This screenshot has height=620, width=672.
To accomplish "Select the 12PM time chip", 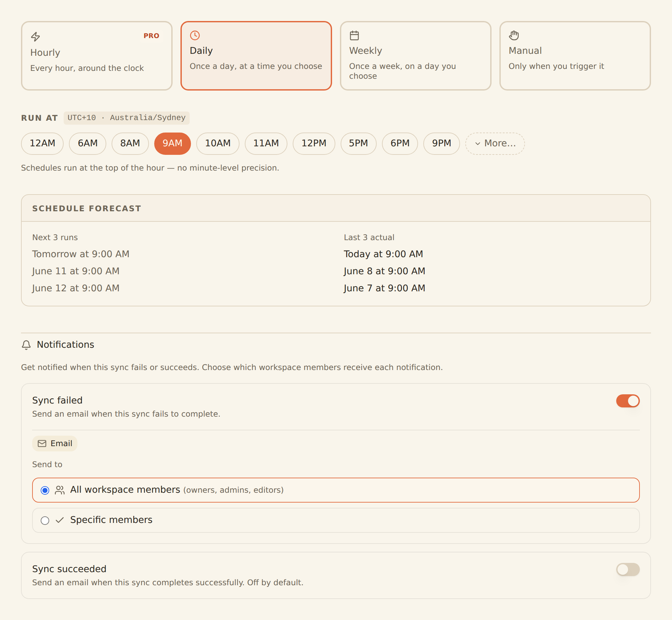I will tap(314, 144).
